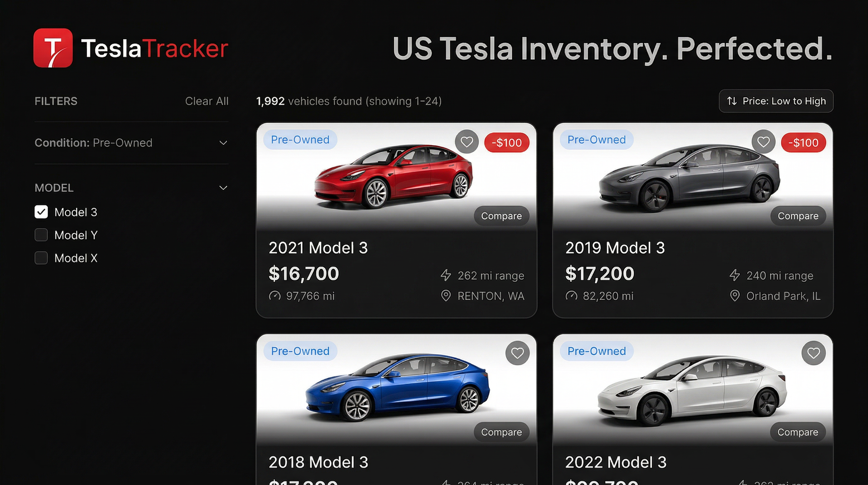
Task: Click the heart icon on the white 2022 Model 3
Action: tap(813, 353)
